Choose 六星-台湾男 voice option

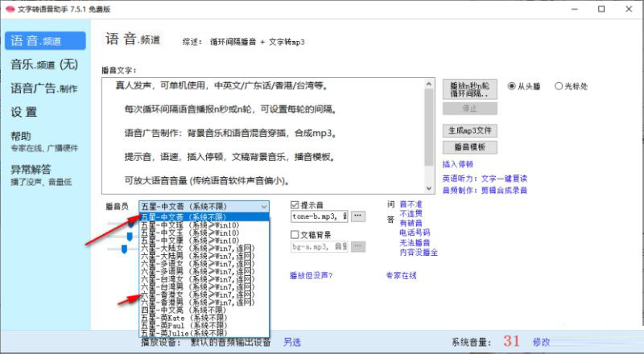pos(204,287)
